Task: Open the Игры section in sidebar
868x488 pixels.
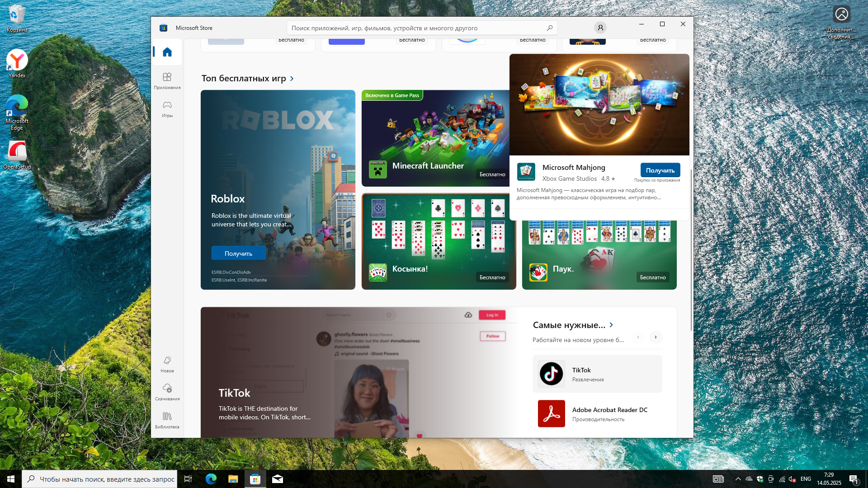Action: click(167, 109)
